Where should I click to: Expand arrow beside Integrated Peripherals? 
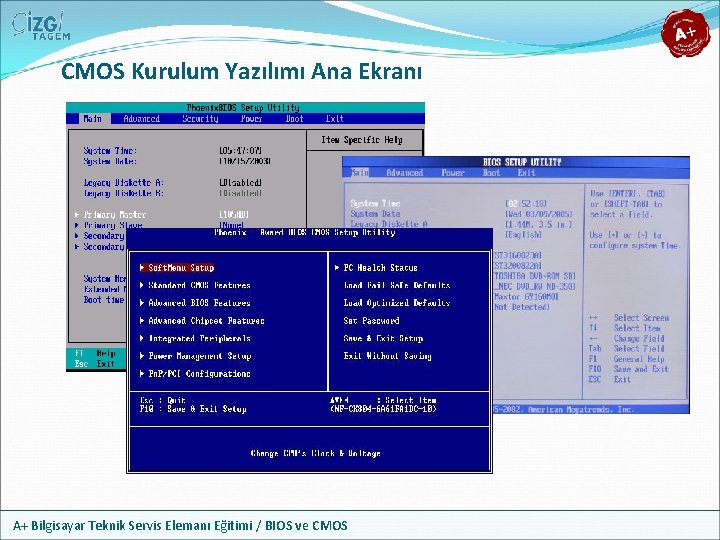[142, 338]
